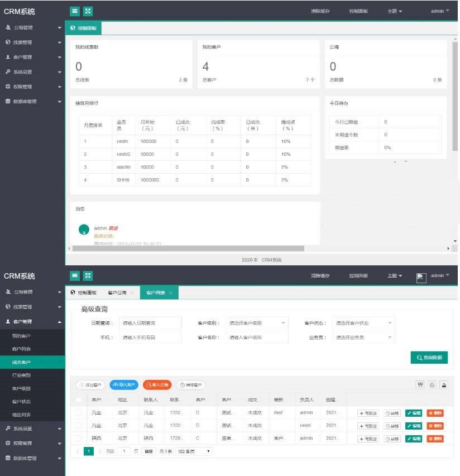This screenshot has height=476, width=460.
Task: Click 导入客户 blue cloud button
Action: pos(124,384)
